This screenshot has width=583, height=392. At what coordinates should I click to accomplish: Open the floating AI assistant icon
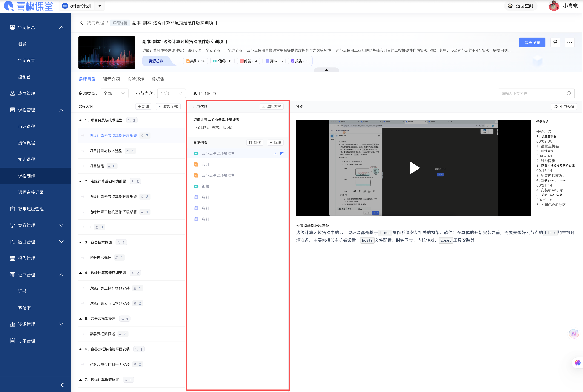point(574,334)
